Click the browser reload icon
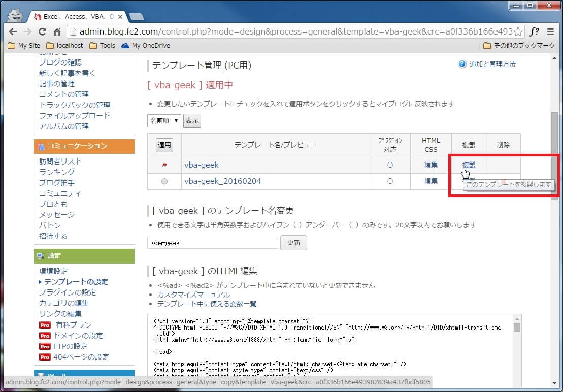563x392 pixels. tap(42, 31)
